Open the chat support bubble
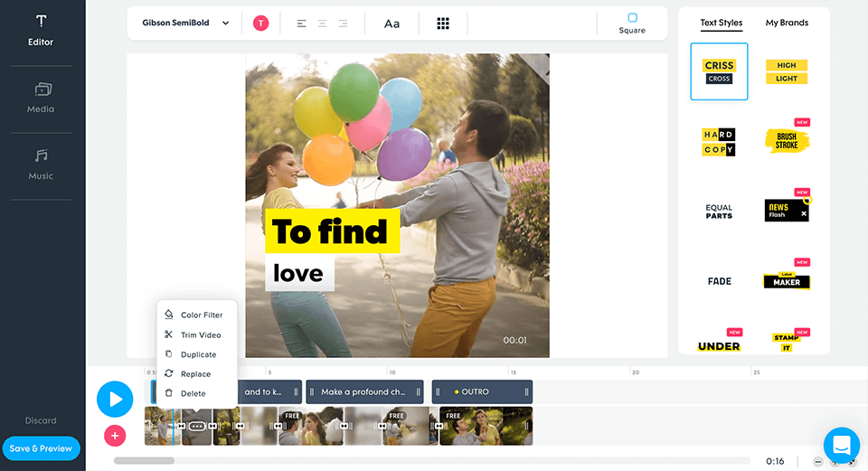868x471 pixels. point(842,445)
